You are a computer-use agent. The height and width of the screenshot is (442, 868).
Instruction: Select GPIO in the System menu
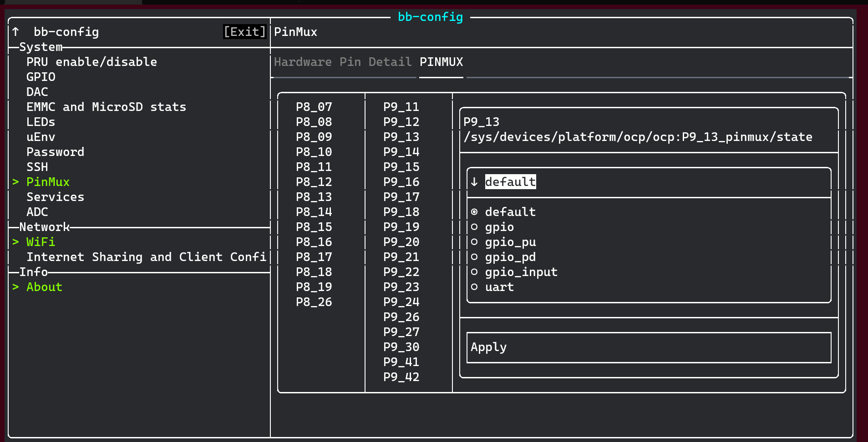pos(41,77)
